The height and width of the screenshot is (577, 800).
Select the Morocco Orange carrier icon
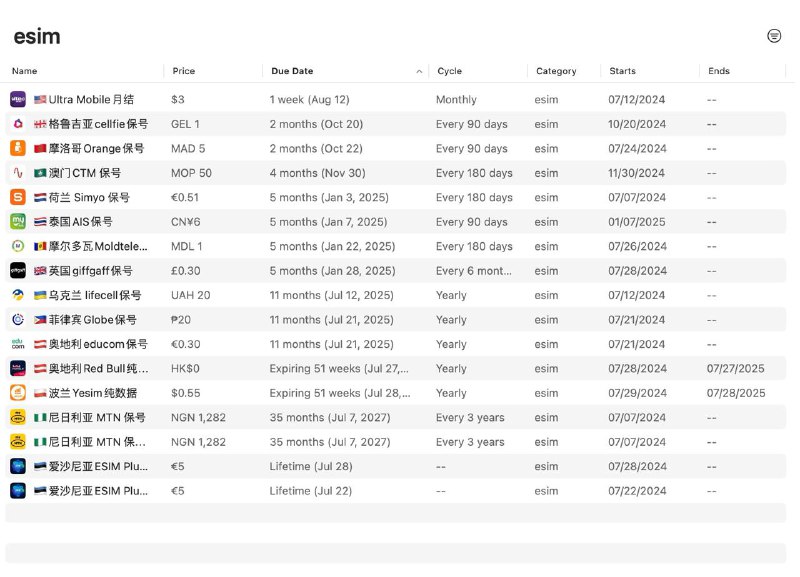18,148
